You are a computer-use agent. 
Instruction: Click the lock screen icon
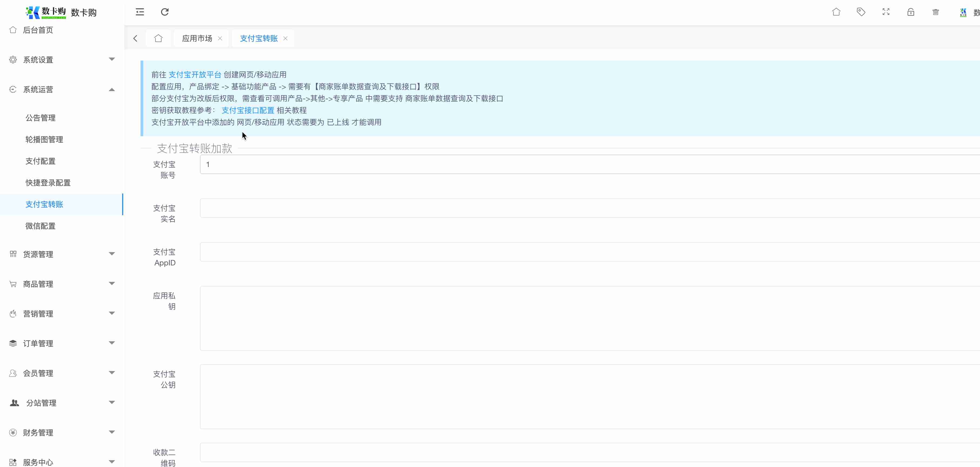tap(910, 12)
